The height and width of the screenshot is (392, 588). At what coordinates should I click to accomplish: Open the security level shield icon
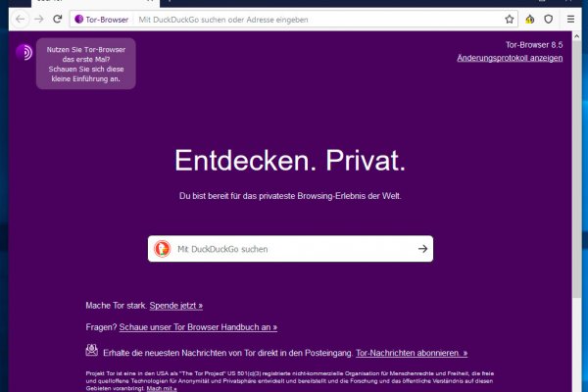tap(548, 20)
